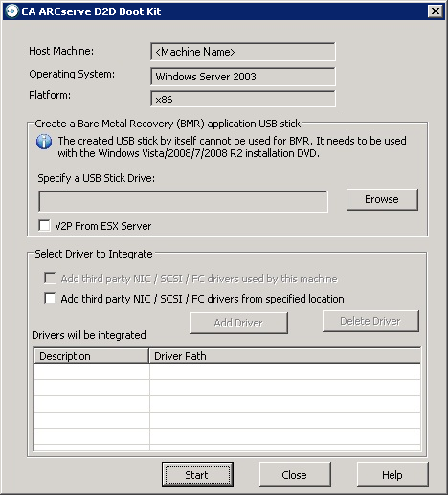The width and height of the screenshot is (448, 495).
Task: Click the USB stick BMR info message
Action: click(x=232, y=147)
